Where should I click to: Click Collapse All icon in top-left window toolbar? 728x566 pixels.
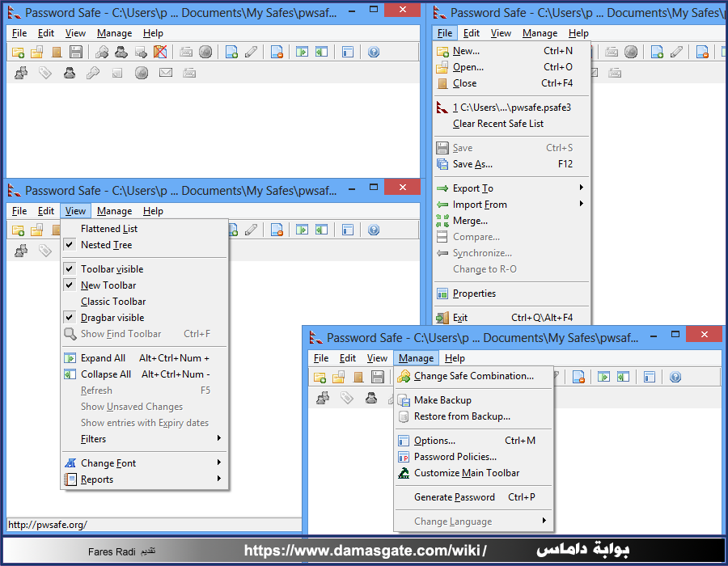321,52
